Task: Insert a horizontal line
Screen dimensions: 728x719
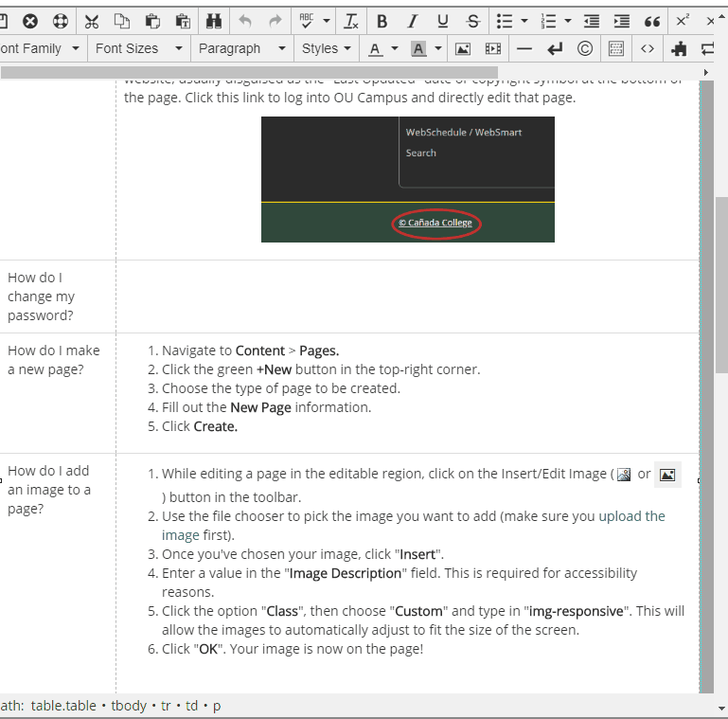Action: [x=524, y=48]
